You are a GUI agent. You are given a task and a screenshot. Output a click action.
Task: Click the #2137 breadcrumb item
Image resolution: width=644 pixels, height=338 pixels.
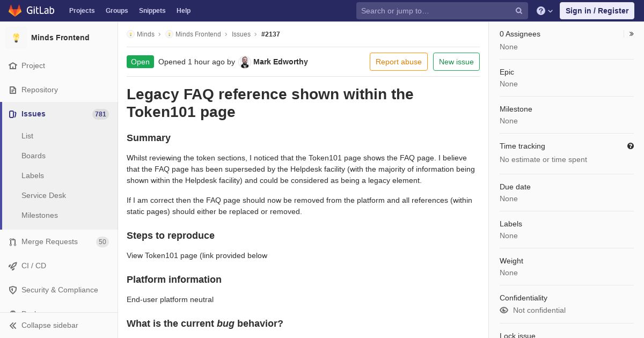click(270, 34)
